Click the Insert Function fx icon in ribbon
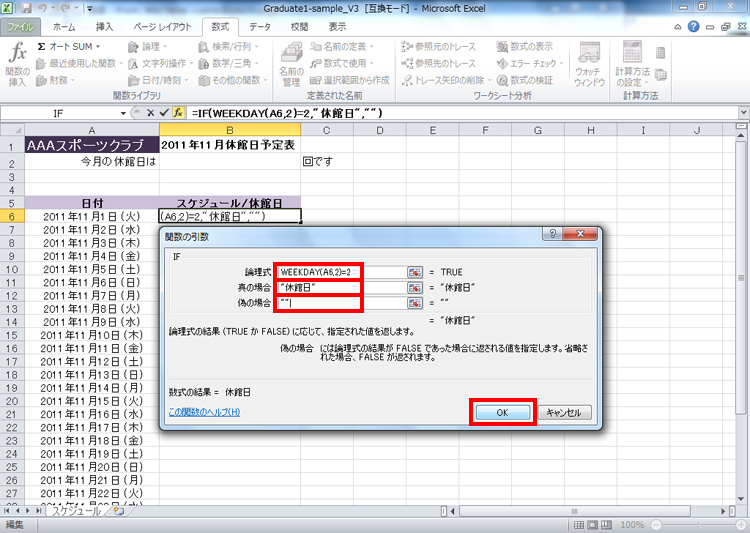The height and width of the screenshot is (533, 750). (18, 64)
